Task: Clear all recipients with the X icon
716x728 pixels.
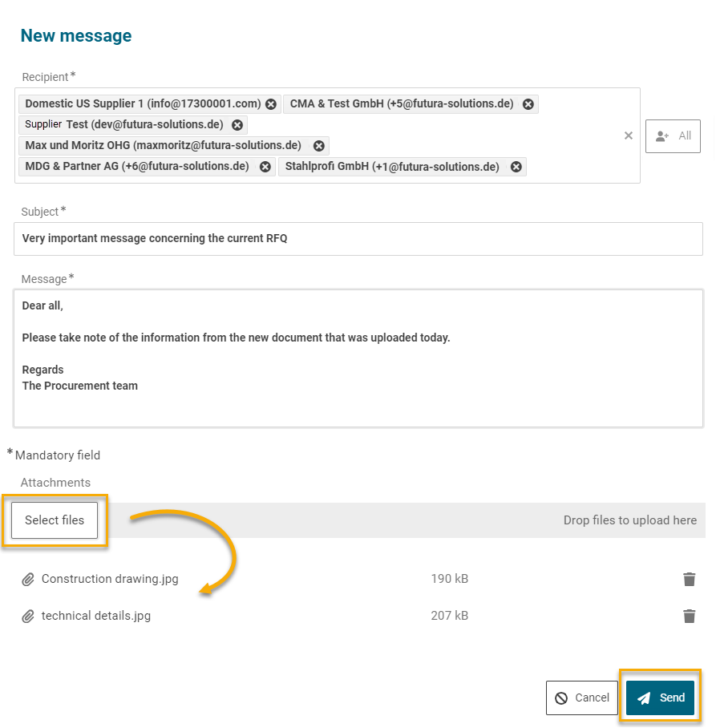Action: tap(629, 135)
